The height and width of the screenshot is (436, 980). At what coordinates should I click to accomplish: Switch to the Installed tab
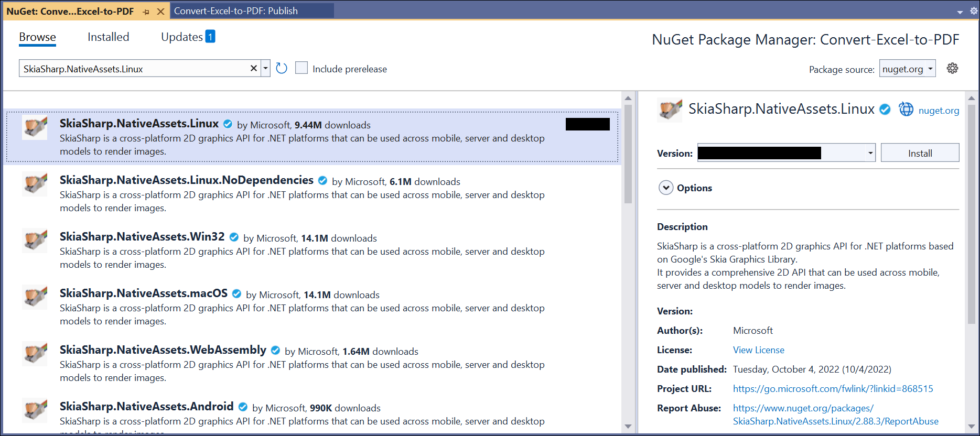(108, 37)
